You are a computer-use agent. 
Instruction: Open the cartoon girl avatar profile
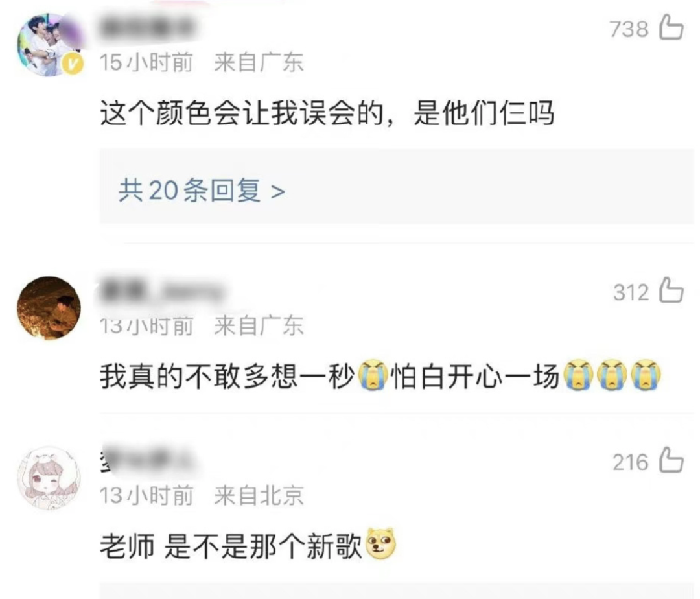[49, 478]
